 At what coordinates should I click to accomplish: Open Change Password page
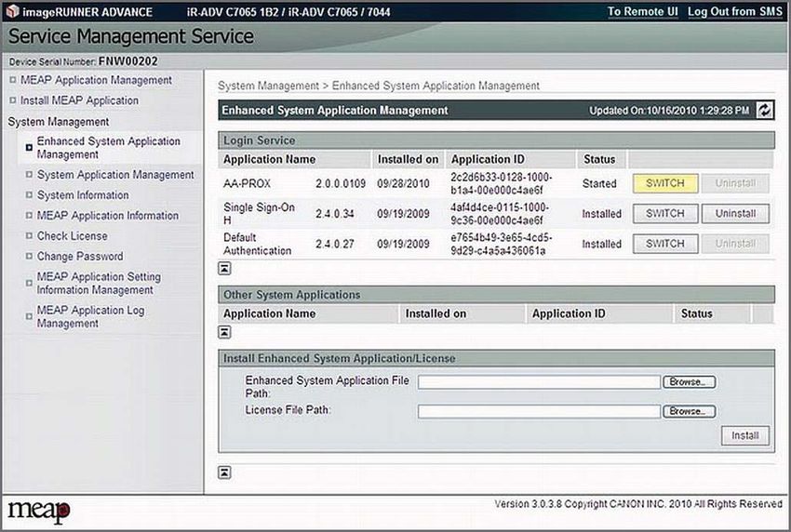[80, 256]
